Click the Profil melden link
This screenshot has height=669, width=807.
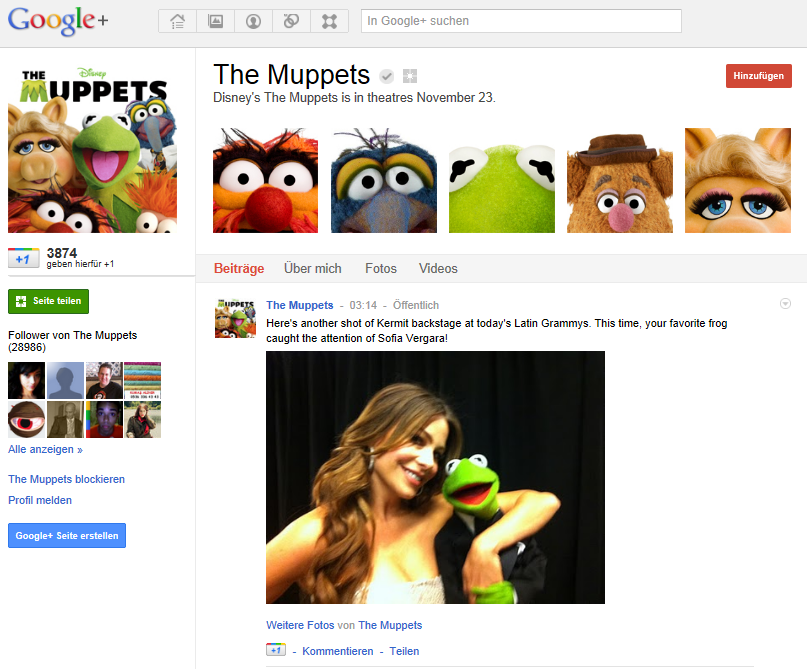click(x=40, y=500)
